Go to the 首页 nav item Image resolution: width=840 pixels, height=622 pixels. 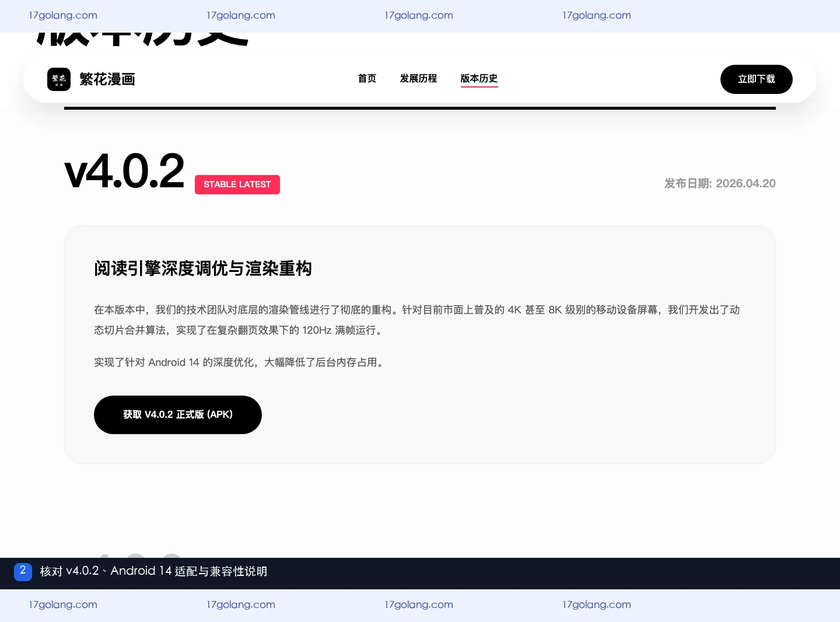(x=367, y=79)
